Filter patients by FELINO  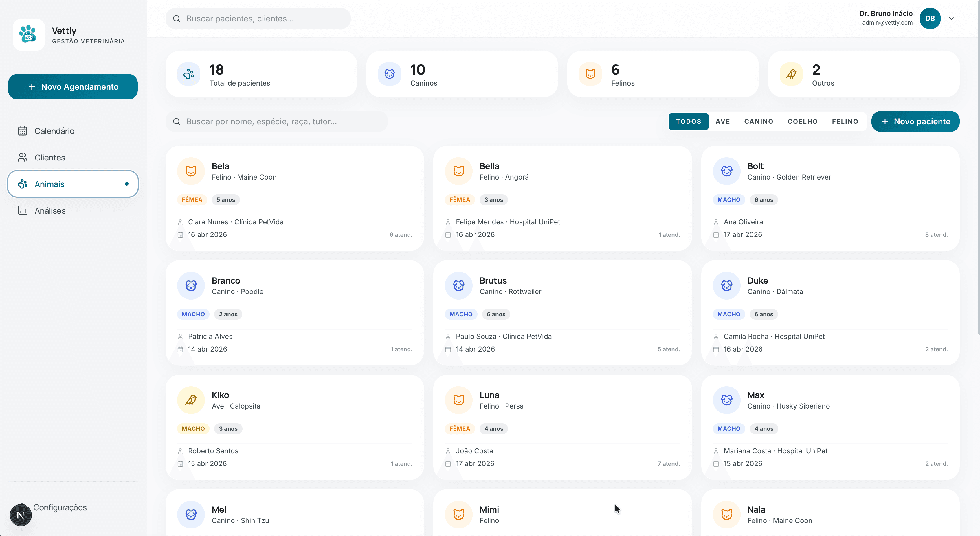tap(845, 121)
